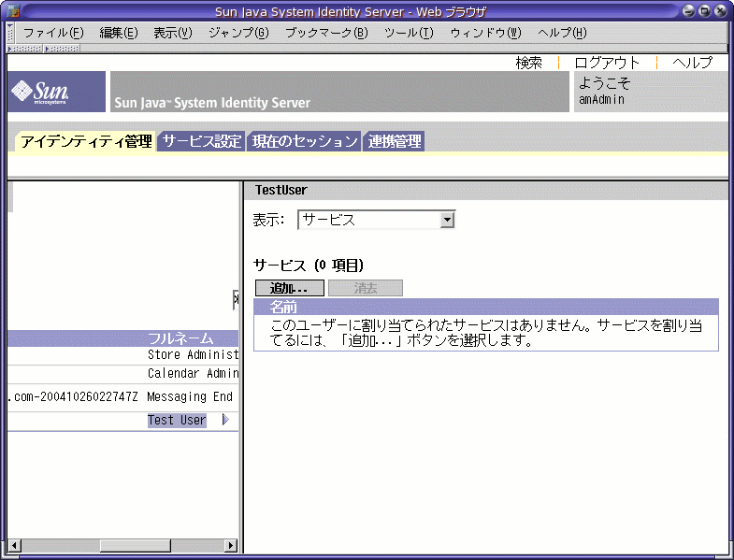Open the ブックマーク(B) menu
This screenshot has width=734, height=560.
tap(326, 33)
